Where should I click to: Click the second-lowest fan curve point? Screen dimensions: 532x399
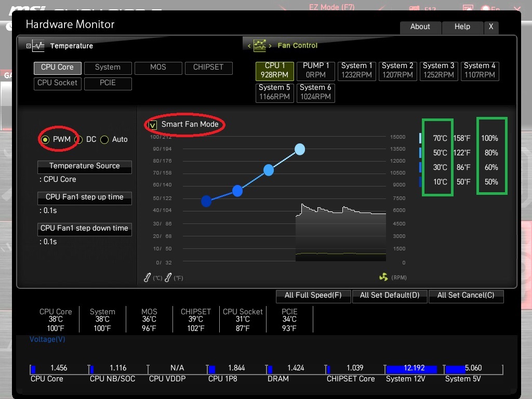coord(237,191)
